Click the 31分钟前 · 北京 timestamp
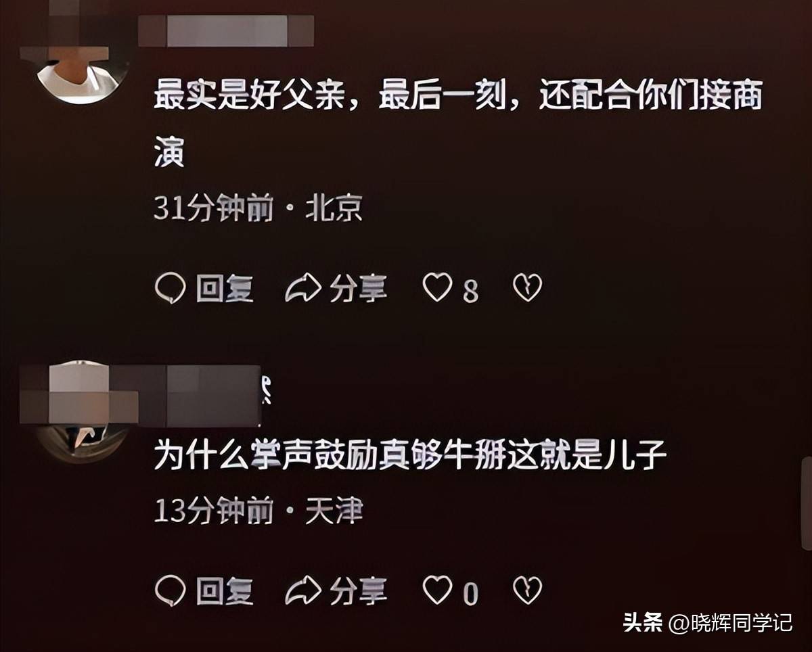The height and width of the screenshot is (652, 812). pos(258,209)
